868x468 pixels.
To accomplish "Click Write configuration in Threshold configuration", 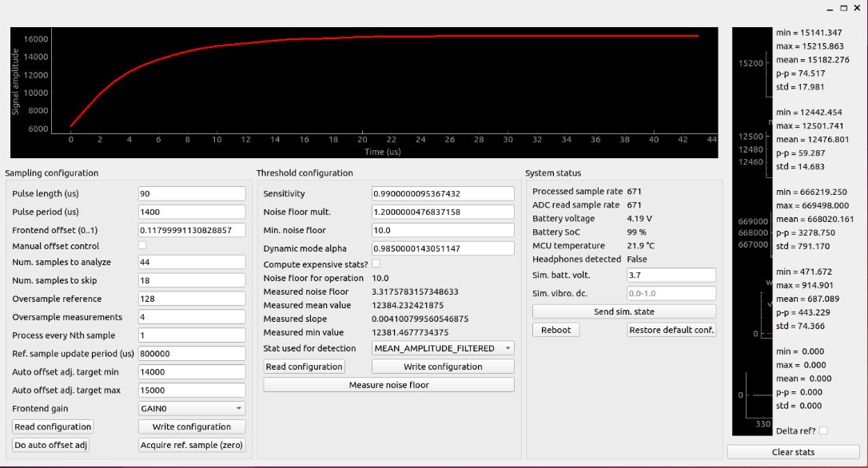I will click(x=443, y=367).
